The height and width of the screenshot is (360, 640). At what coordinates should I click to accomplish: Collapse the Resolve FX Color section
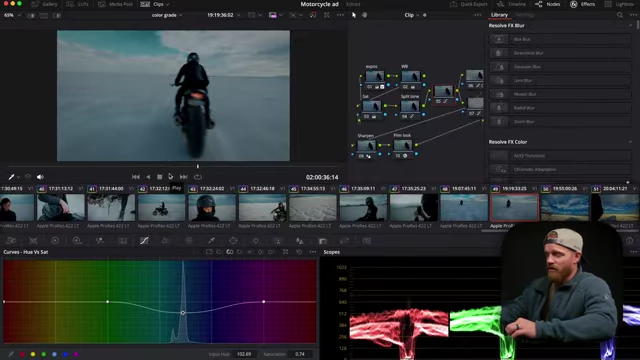coord(630,142)
